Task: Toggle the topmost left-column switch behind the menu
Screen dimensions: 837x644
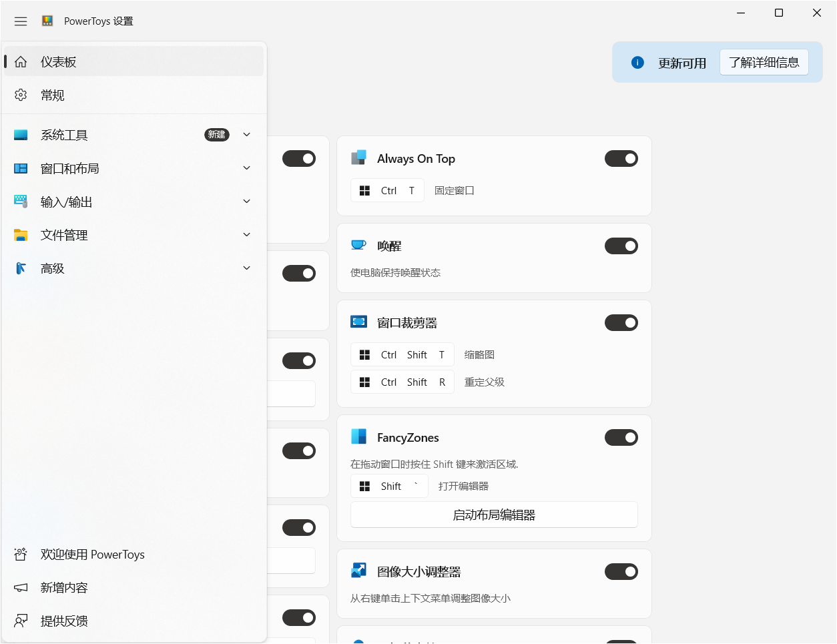Action: (299, 159)
